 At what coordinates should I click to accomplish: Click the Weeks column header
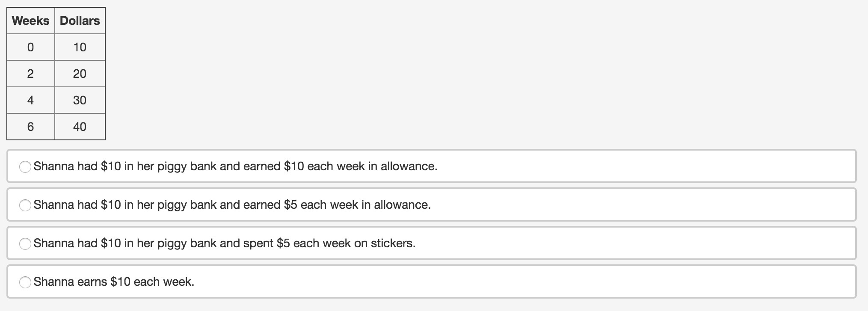[31, 21]
